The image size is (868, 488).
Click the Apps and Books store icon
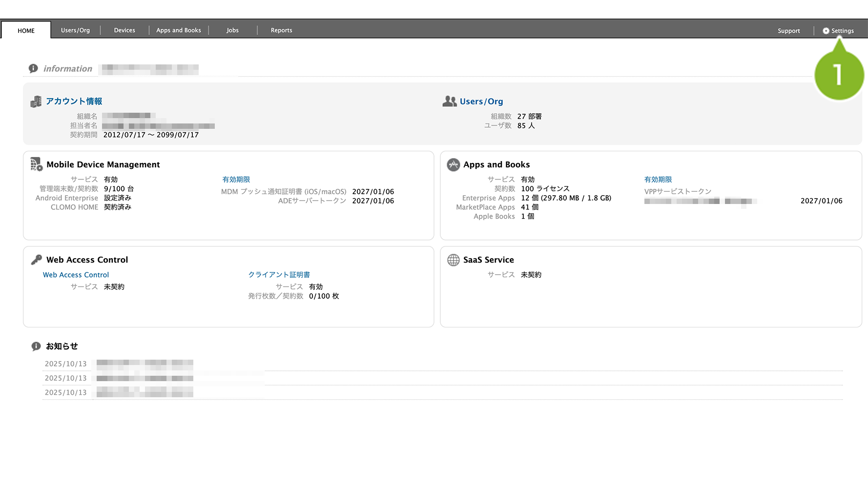(x=453, y=165)
